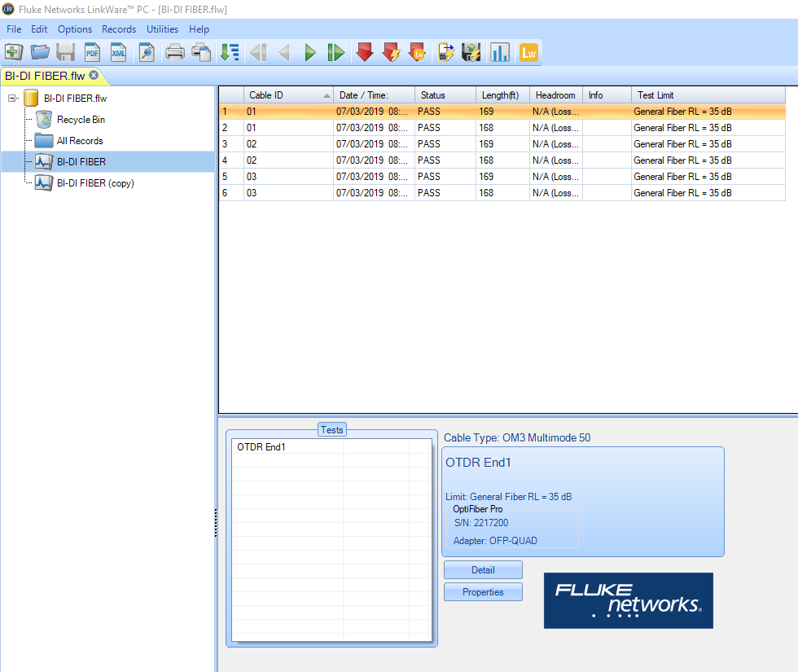
Task: Open the Edit menu
Action: coord(39,29)
